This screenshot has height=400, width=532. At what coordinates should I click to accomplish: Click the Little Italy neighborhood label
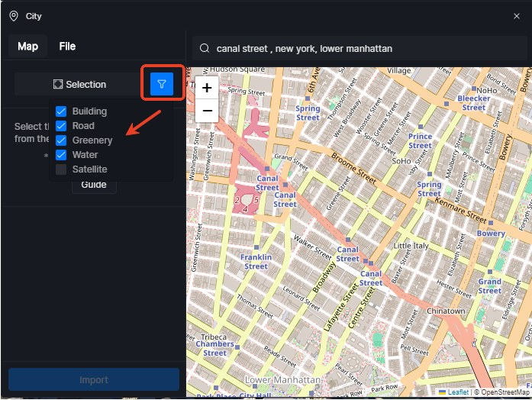click(411, 246)
